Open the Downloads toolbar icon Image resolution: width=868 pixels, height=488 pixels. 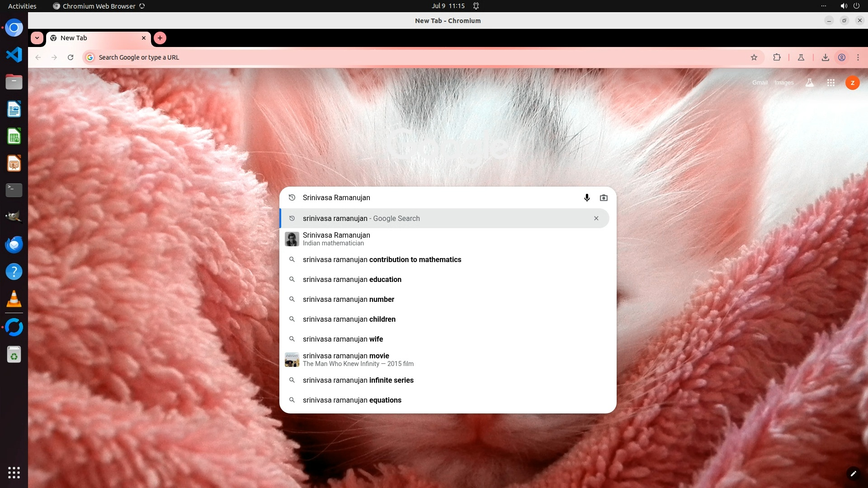[825, 57]
